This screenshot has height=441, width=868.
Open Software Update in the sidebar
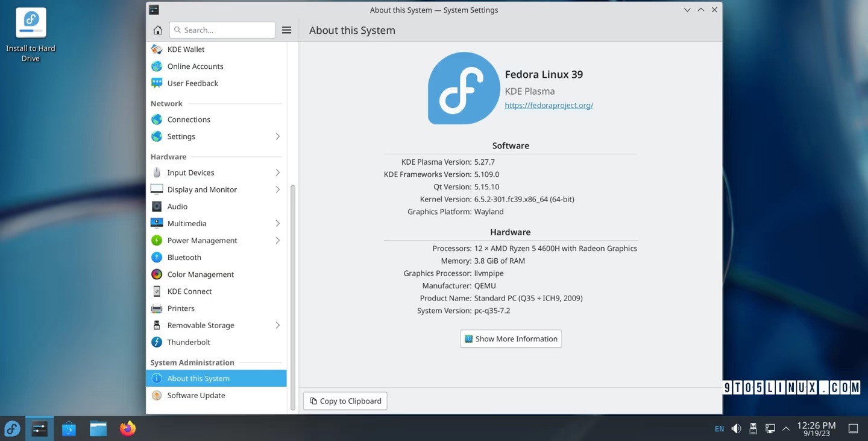point(216,395)
